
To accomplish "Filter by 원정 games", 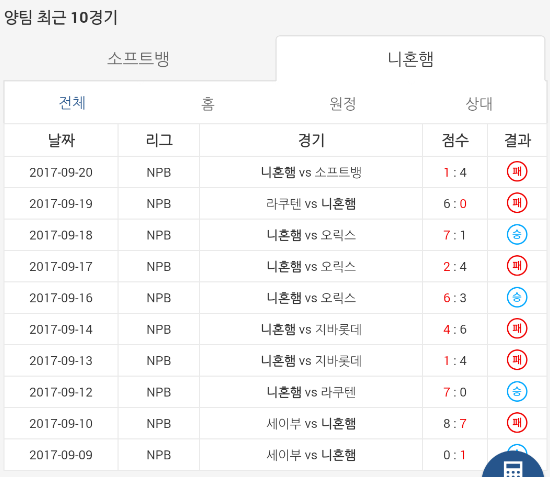I will pyautogui.click(x=343, y=103).
